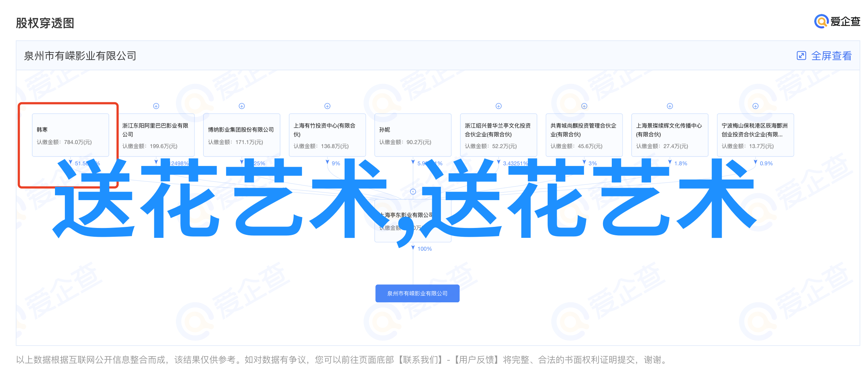
Task: Select the 浙江东阳阿里巴巴影业有限公司 card
Action: [156, 135]
